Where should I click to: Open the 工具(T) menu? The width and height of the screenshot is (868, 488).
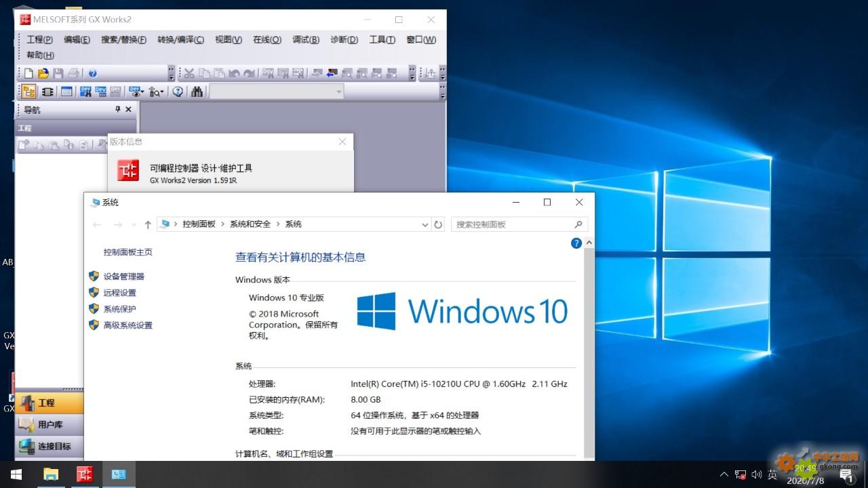click(382, 39)
